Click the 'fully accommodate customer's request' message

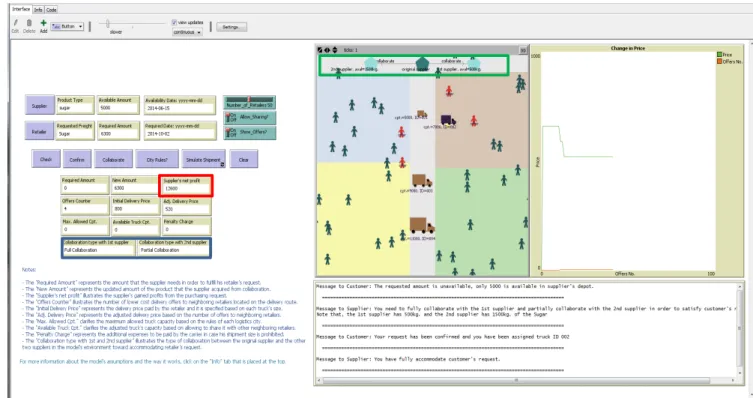pos(408,359)
